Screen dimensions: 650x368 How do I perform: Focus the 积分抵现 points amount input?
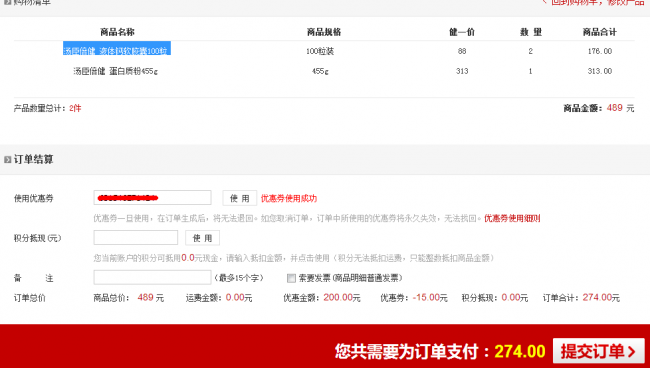pos(136,237)
